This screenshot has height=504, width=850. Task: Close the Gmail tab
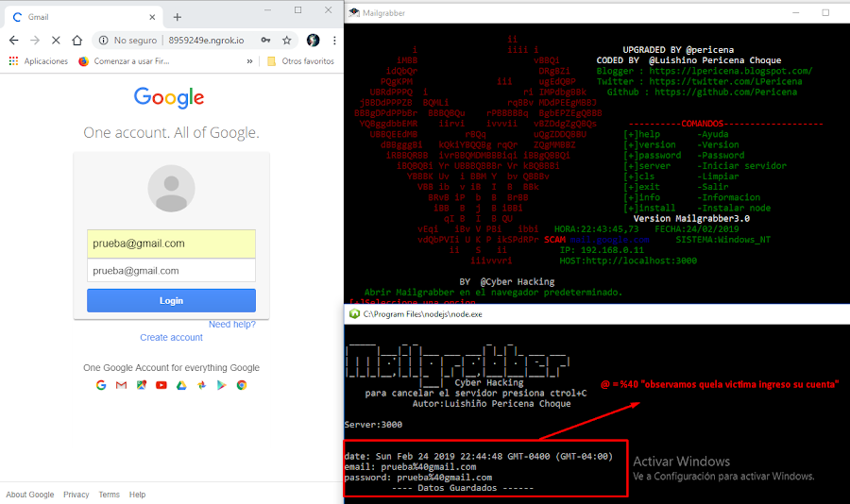point(152,17)
